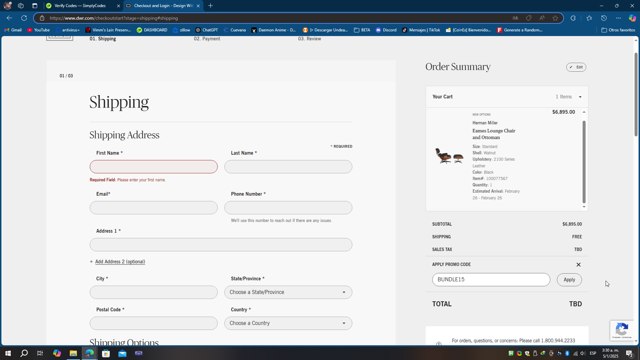Screen dimensions: 640x360
Task: Open the browser Settings and more menu
Action: pyautogui.click(x=618, y=18)
